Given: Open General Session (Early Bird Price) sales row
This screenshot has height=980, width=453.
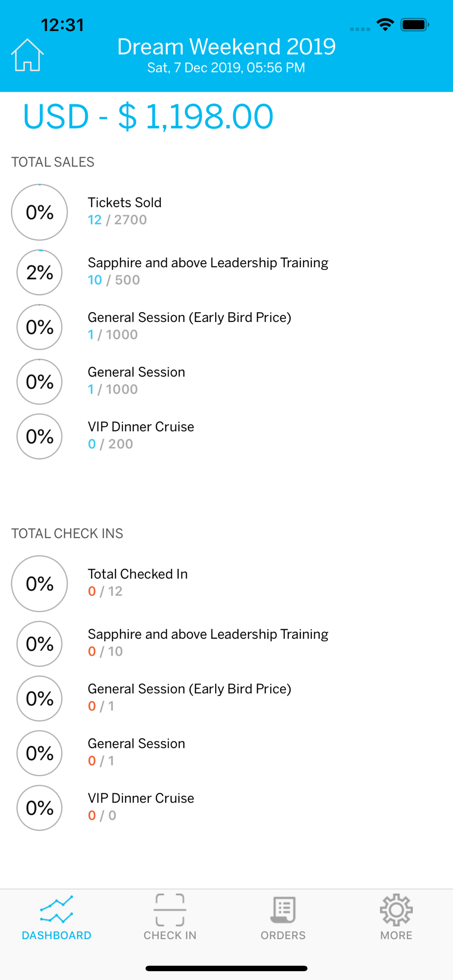Looking at the screenshot, I should tap(226, 326).
